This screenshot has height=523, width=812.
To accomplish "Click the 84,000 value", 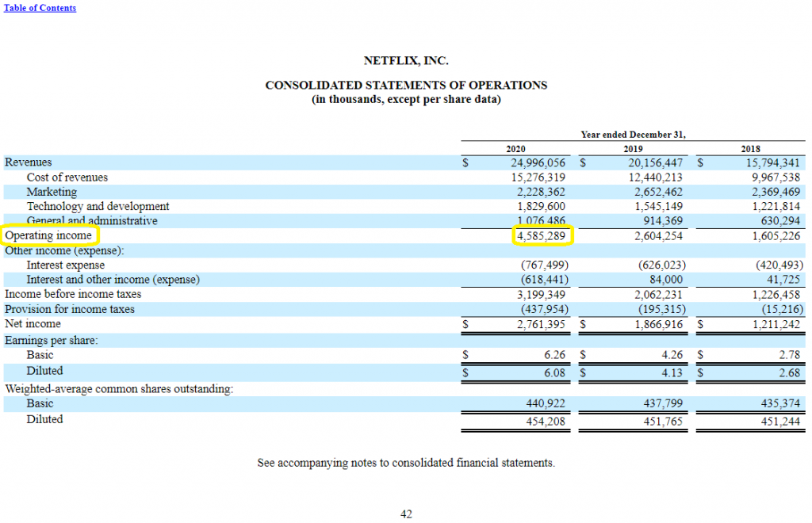I will tap(666, 280).
